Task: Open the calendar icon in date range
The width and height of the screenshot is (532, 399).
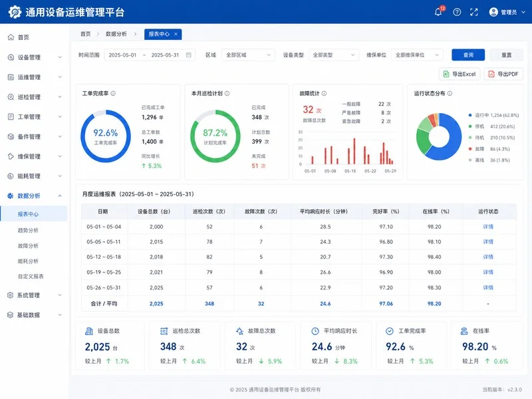Action: [189, 55]
